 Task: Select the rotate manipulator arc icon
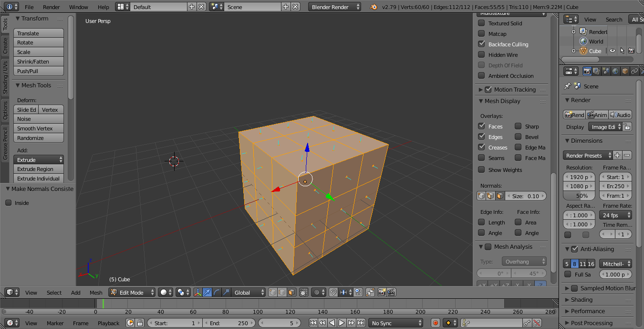(x=217, y=292)
